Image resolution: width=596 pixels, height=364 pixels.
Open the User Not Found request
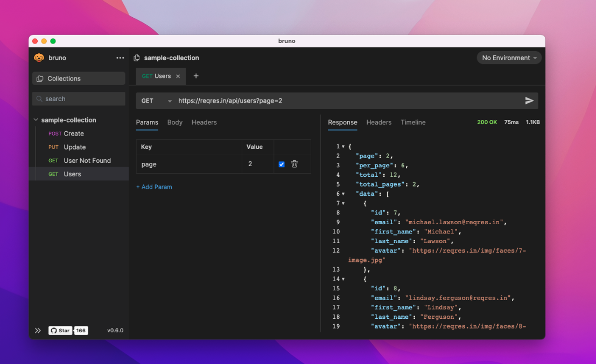pyautogui.click(x=79, y=161)
